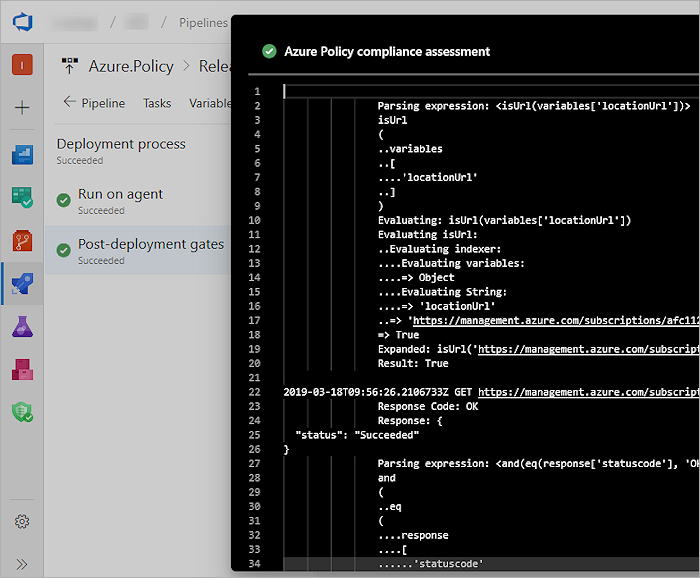Switch to the Variables tab
Screen dimensions: 700x578
point(210,103)
